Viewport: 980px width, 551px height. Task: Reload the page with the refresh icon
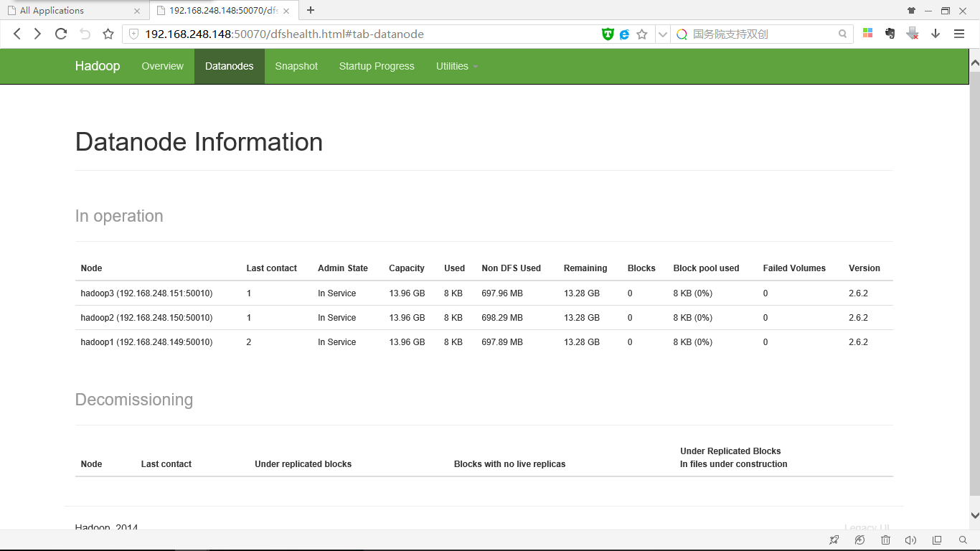pos(61,34)
